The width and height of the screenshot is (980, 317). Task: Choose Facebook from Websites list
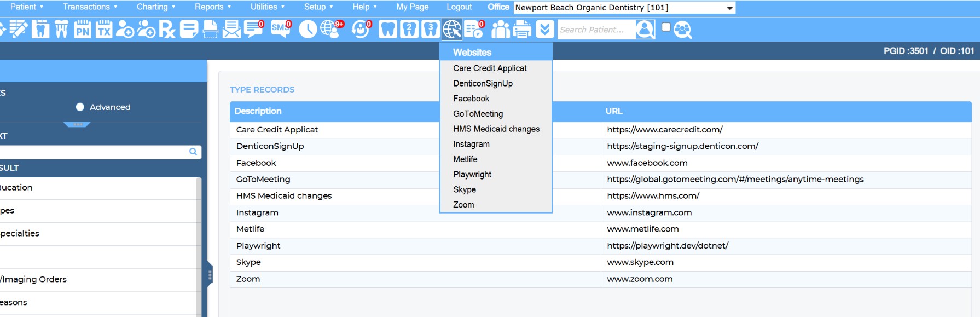(x=471, y=99)
